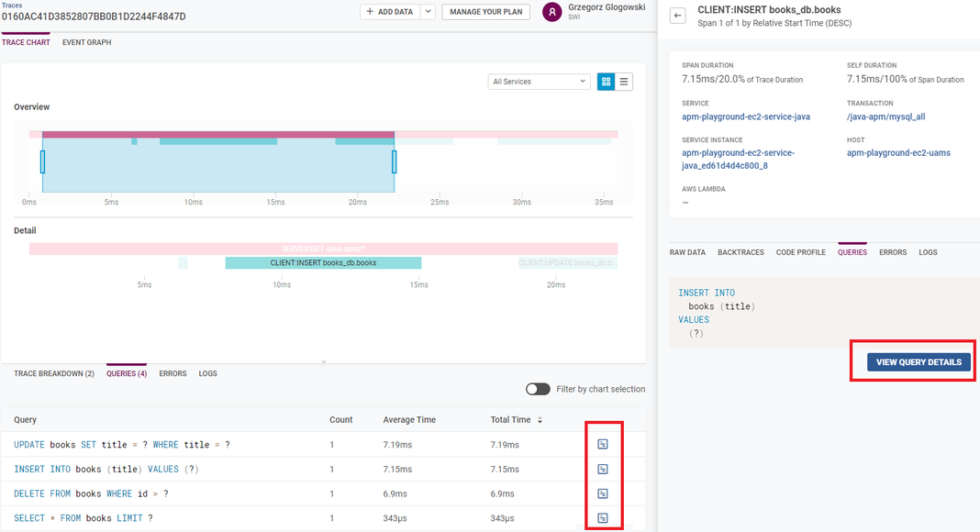
Task: Click the user avatar icon
Action: pos(551,12)
